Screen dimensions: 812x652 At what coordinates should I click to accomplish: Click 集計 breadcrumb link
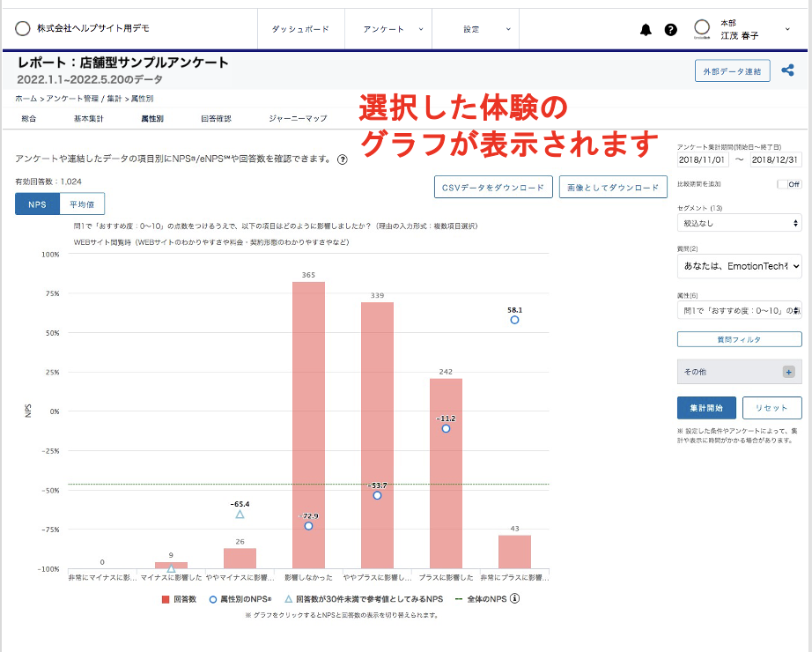point(114,99)
